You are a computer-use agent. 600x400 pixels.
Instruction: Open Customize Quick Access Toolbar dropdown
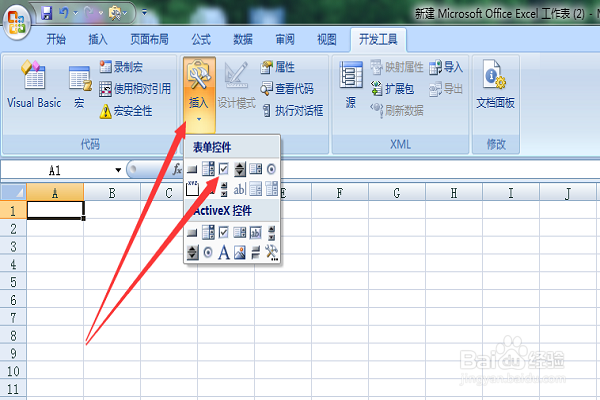pyautogui.click(x=144, y=13)
